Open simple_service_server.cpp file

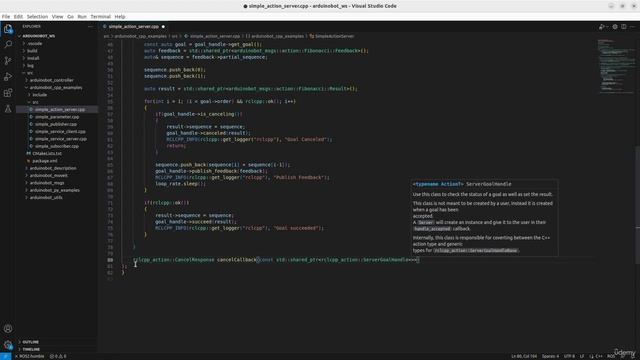point(57,139)
